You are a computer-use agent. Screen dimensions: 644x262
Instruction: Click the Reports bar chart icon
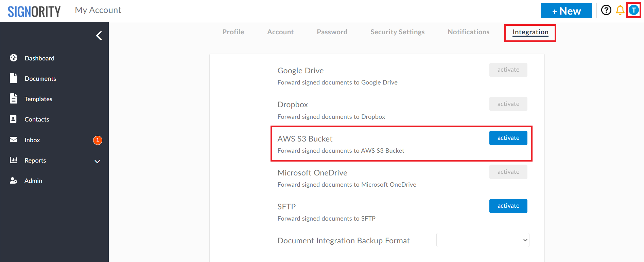pos(14,160)
